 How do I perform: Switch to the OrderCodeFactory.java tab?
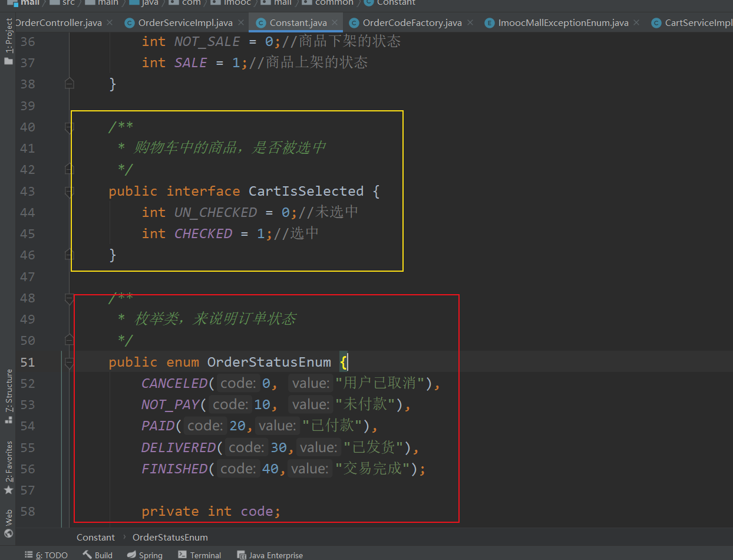click(x=412, y=23)
